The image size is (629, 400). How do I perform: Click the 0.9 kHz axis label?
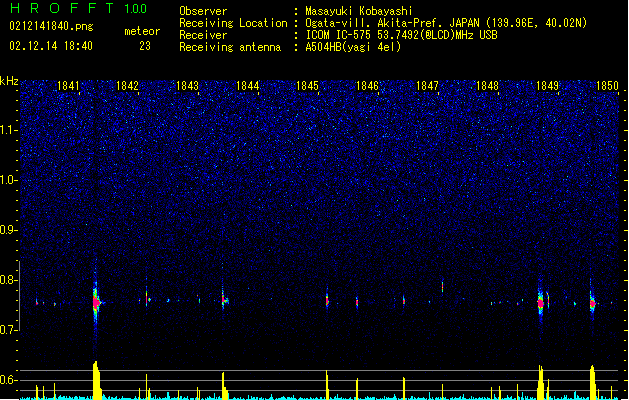tap(9, 230)
